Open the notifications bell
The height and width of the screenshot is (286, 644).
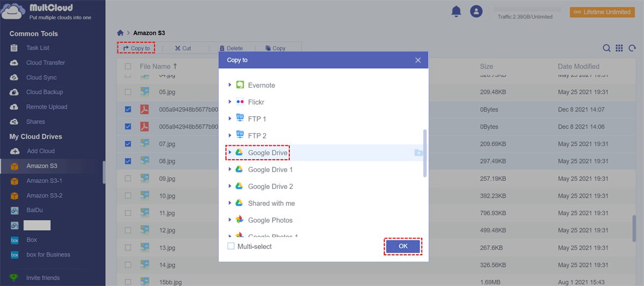(457, 11)
